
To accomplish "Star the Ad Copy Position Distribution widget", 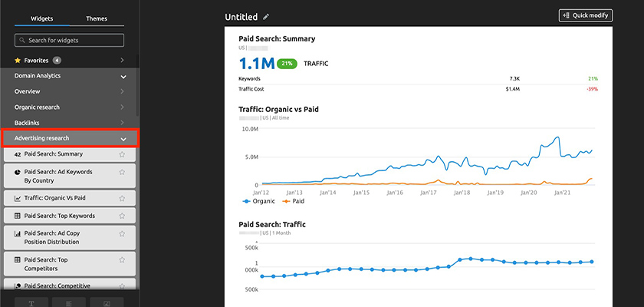I will (122, 233).
